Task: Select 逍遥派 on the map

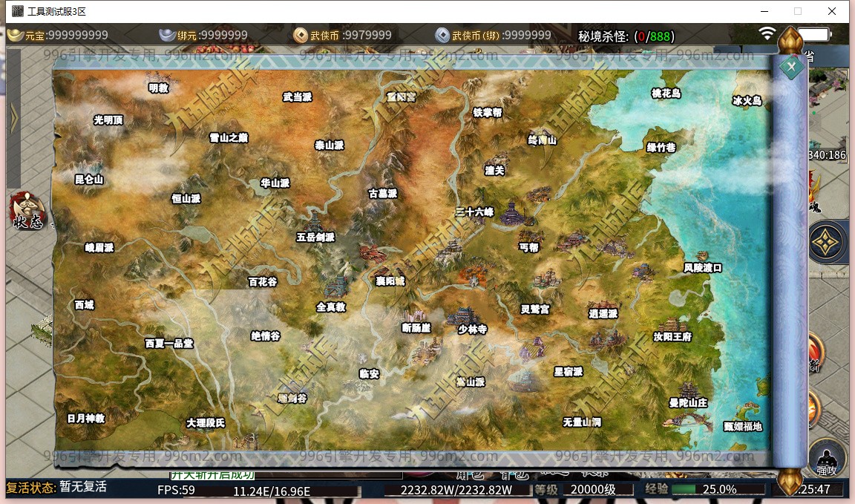Action: pyautogui.click(x=603, y=314)
